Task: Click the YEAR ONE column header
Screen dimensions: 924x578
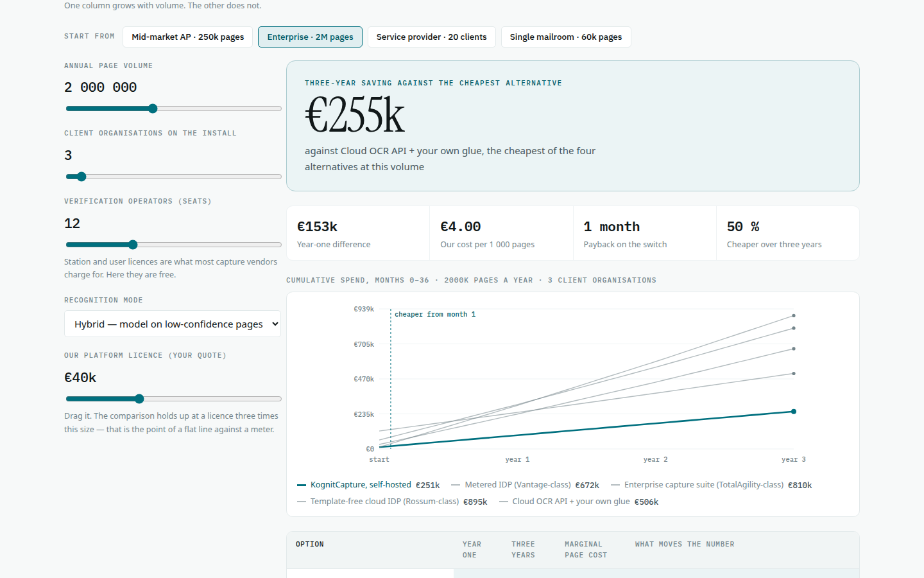Action: pyautogui.click(x=472, y=550)
